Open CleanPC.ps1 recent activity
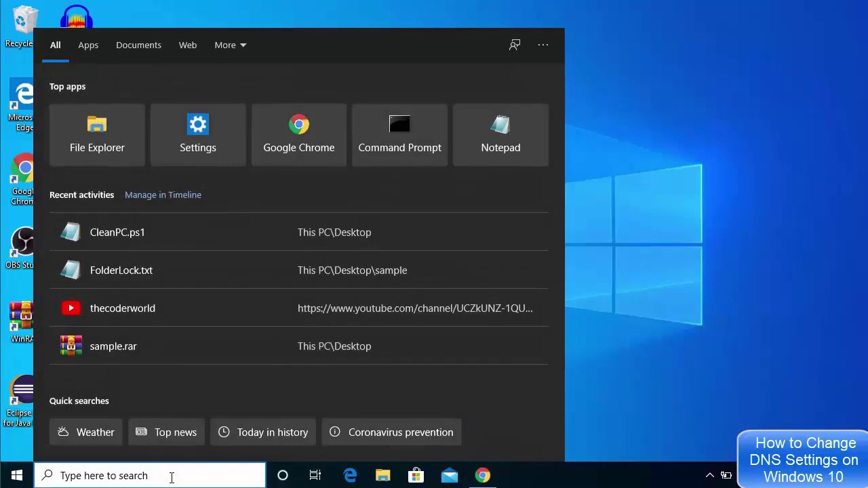The width and height of the screenshot is (868, 488). (298, 232)
